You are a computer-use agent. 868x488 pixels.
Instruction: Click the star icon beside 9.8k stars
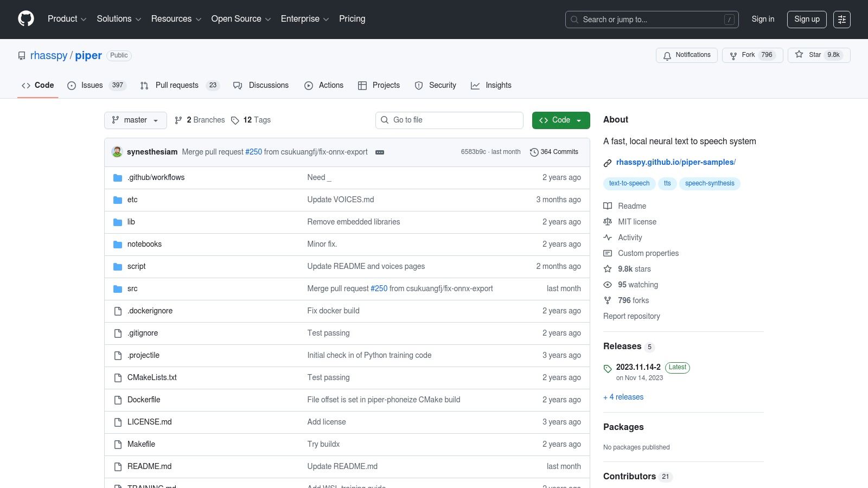tap(608, 269)
